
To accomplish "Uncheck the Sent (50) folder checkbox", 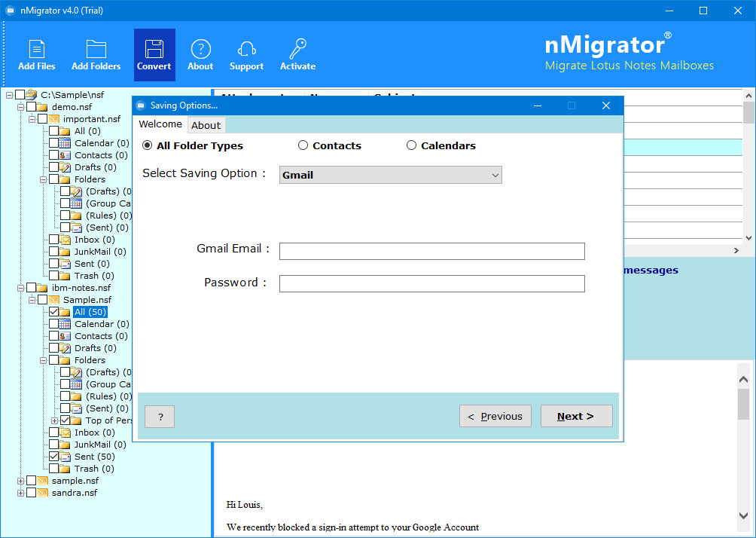I will [x=53, y=457].
